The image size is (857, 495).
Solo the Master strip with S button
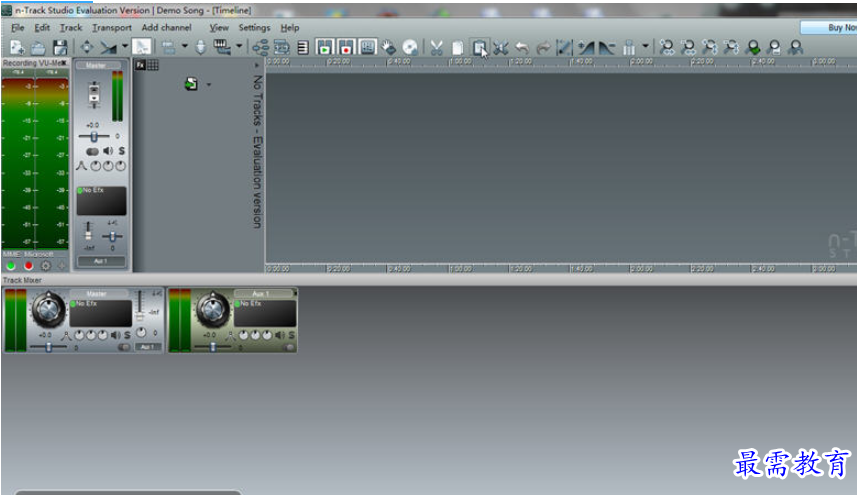[121, 151]
